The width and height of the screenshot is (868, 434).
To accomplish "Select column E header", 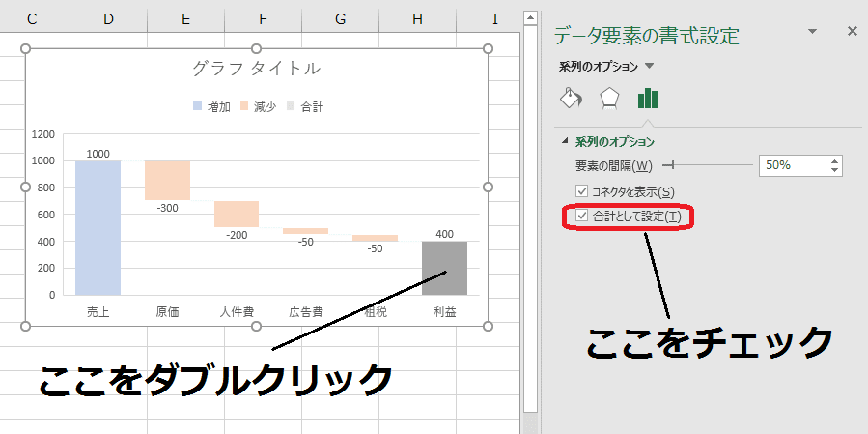I will [x=185, y=18].
